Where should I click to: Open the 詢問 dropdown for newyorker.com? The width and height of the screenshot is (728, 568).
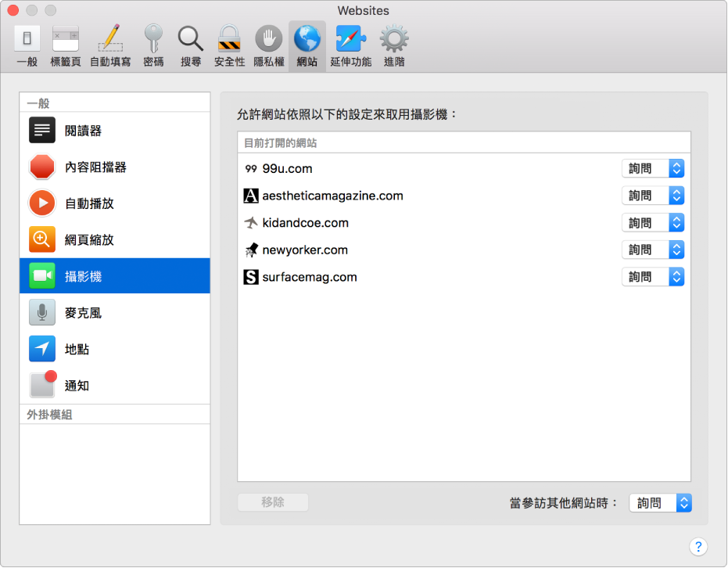[653, 250]
